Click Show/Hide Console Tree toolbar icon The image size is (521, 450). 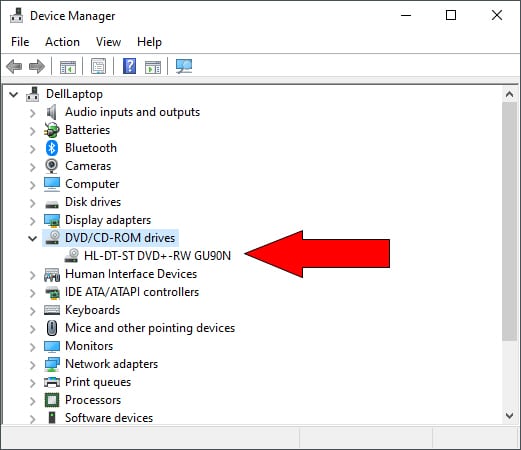coord(68,66)
